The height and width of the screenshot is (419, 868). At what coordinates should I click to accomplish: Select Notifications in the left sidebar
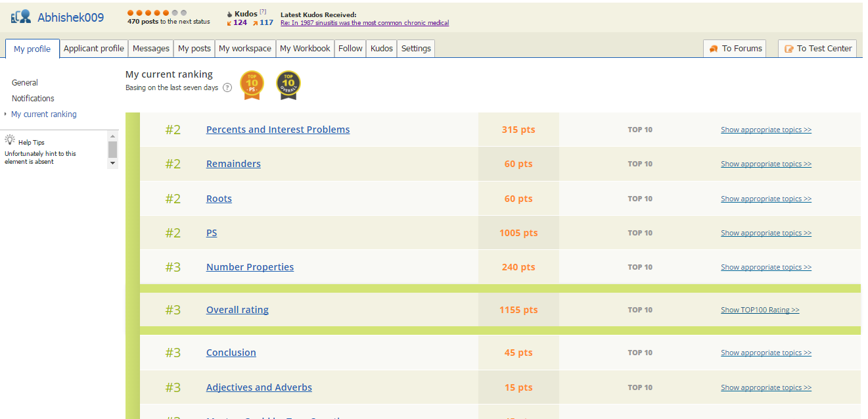(x=33, y=99)
